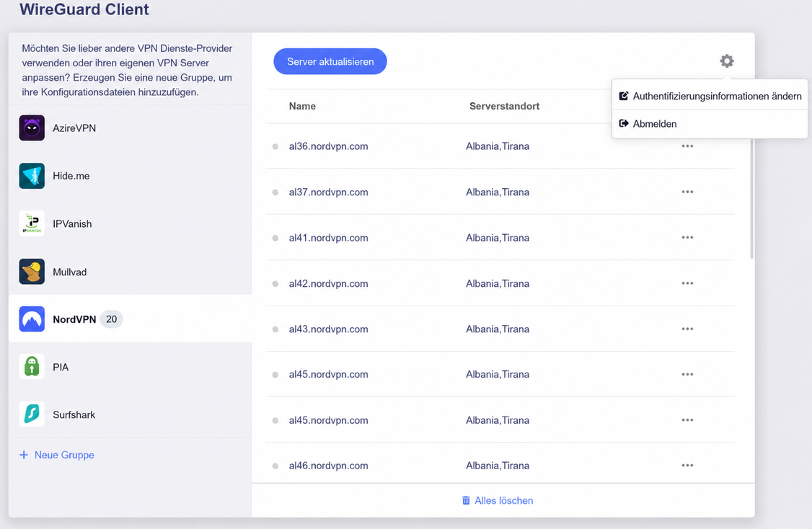This screenshot has width=812, height=529.
Task: Click the server list scrollbar
Action: tap(752, 200)
